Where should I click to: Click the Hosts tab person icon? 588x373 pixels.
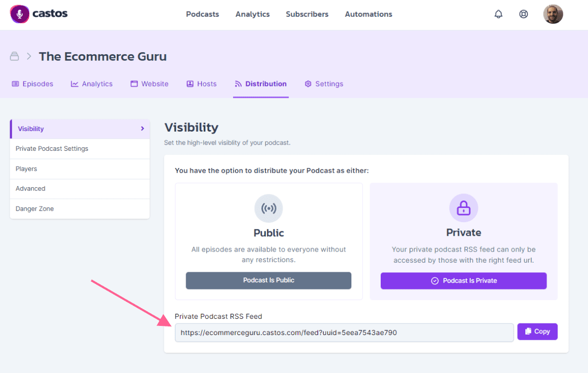tap(190, 84)
